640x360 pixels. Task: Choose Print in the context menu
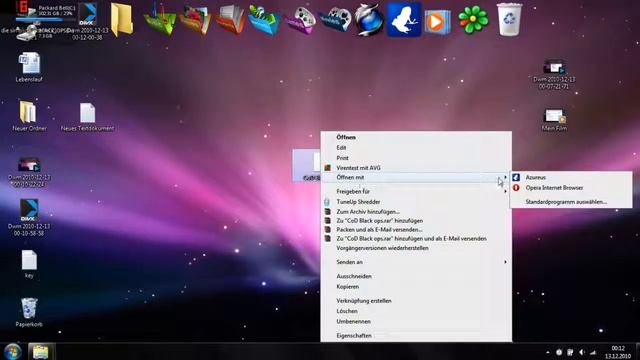[416, 158]
